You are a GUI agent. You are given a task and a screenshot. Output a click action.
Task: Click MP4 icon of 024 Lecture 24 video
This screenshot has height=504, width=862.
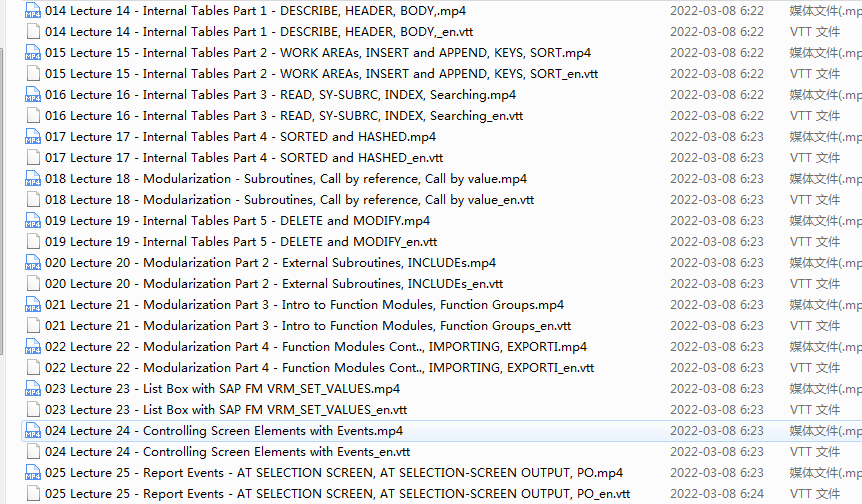coord(33,430)
